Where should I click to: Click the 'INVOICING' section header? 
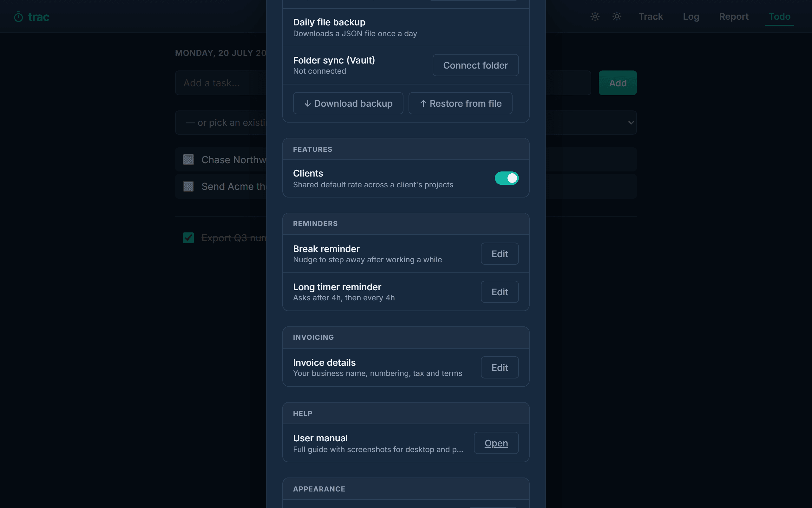point(313,337)
